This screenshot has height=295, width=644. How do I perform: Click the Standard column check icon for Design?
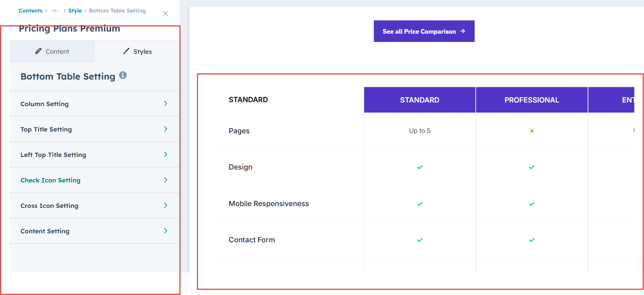tap(420, 167)
